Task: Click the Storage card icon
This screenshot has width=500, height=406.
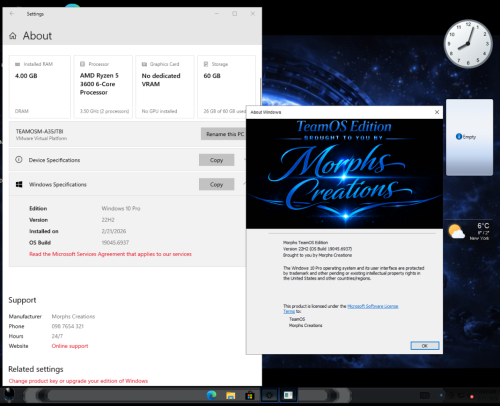Action: tap(206, 64)
